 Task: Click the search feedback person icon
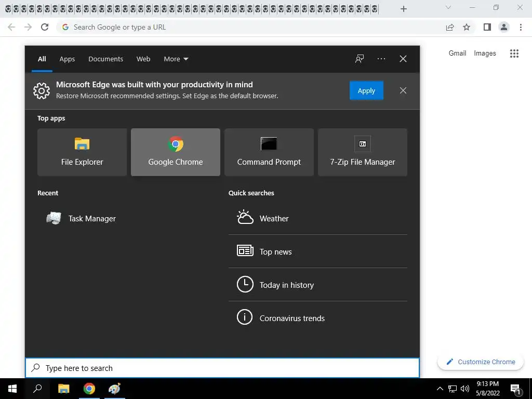pos(360,59)
